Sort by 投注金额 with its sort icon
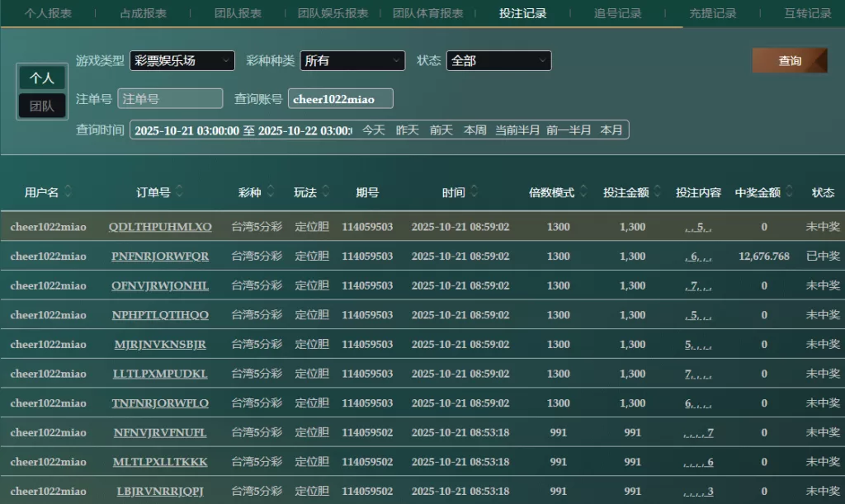845x504 pixels. tap(658, 192)
